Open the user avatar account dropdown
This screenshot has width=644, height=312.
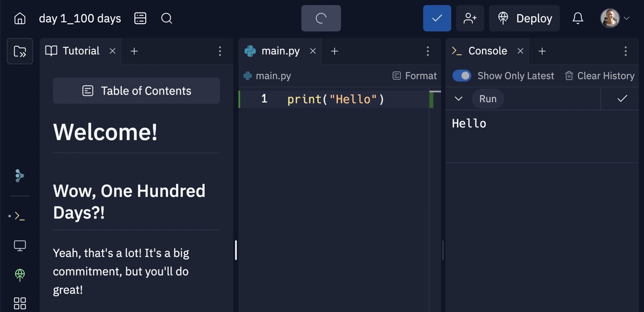tap(615, 19)
